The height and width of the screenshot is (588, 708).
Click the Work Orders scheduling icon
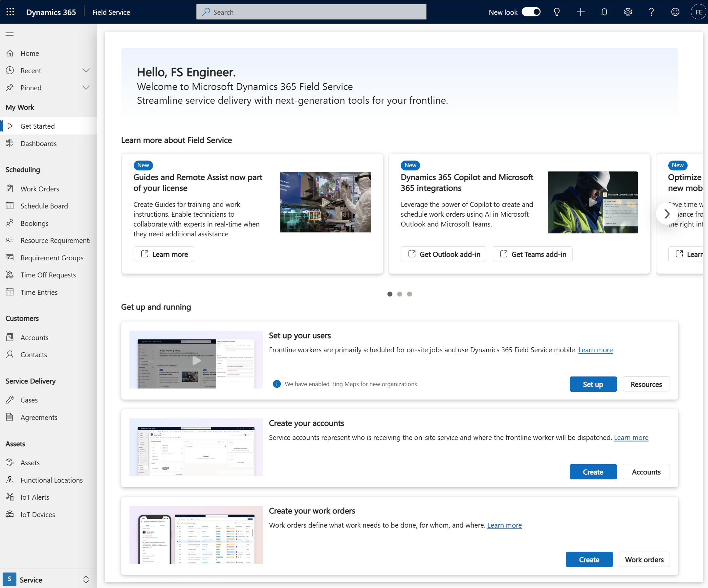(10, 188)
